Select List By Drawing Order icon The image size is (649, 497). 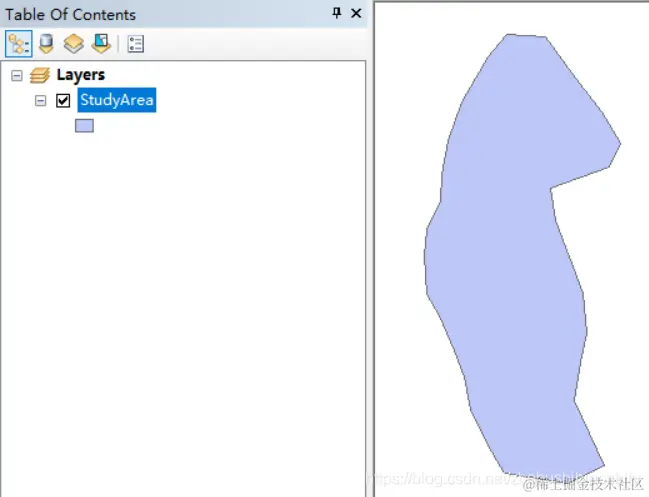click(19, 43)
